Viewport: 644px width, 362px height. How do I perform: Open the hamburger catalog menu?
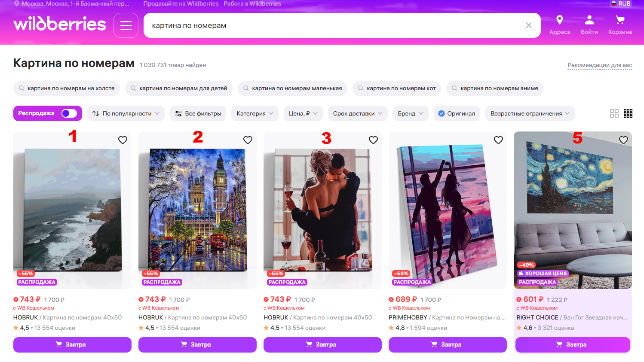point(126,25)
